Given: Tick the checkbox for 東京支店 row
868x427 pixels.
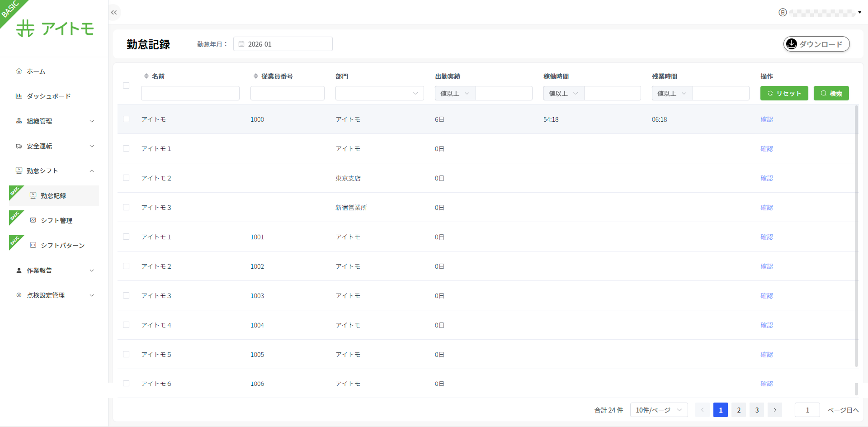Looking at the screenshot, I should (126, 178).
